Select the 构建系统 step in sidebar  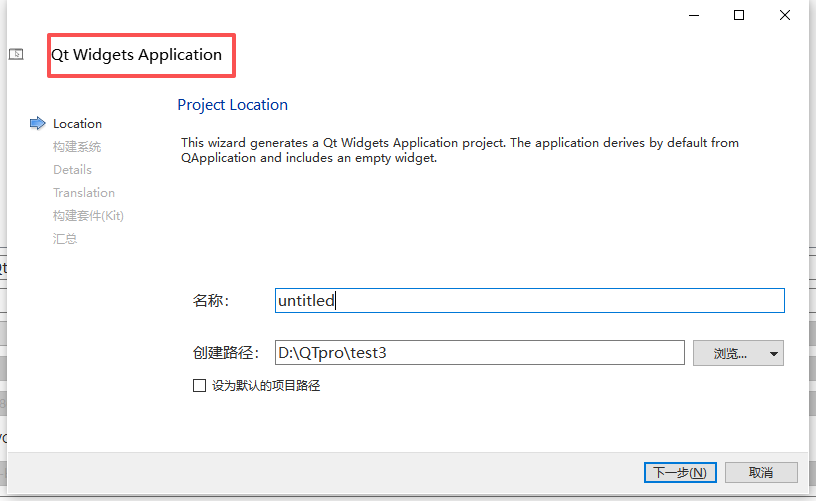point(77,147)
